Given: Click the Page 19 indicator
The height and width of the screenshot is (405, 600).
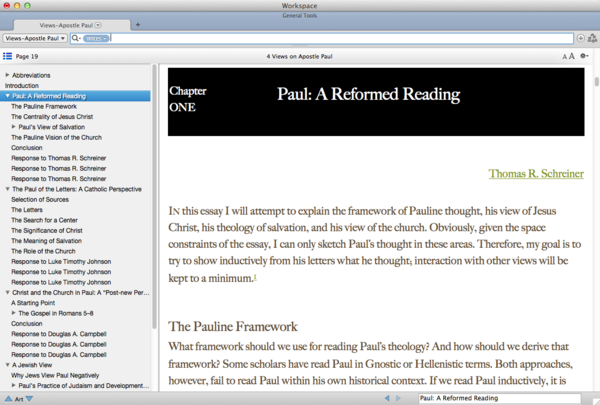Looking at the screenshot, I should [27, 56].
